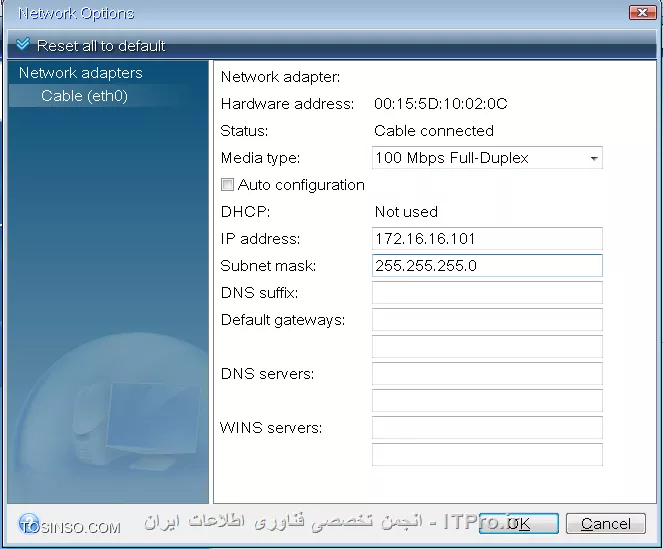Click the Media type: label

click(260, 158)
